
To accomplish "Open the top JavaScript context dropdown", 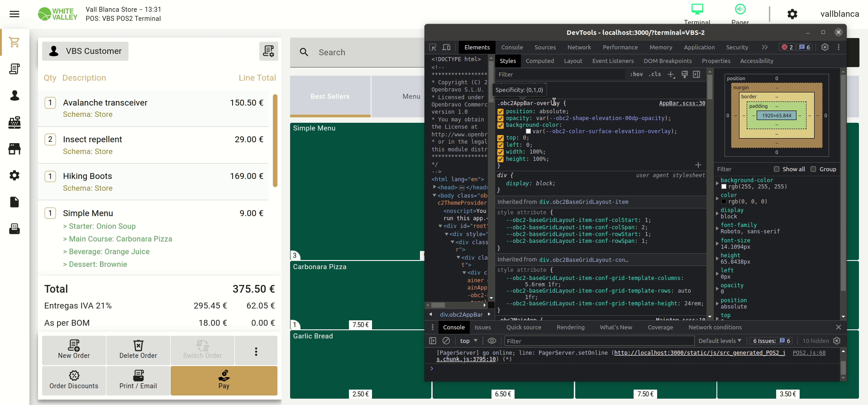I will [x=469, y=341].
